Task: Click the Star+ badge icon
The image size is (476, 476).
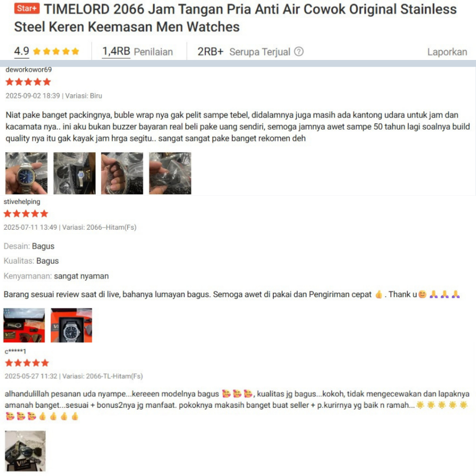Action: click(x=26, y=8)
